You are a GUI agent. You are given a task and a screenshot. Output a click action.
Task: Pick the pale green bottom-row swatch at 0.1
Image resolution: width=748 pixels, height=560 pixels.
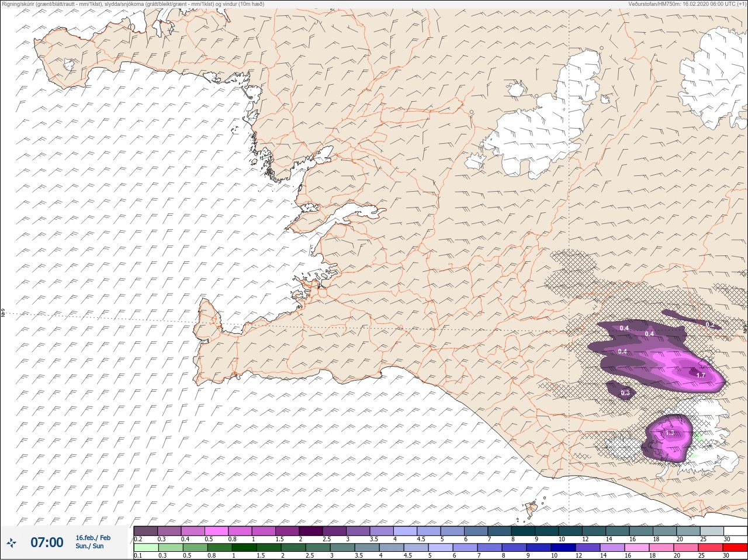click(x=146, y=548)
